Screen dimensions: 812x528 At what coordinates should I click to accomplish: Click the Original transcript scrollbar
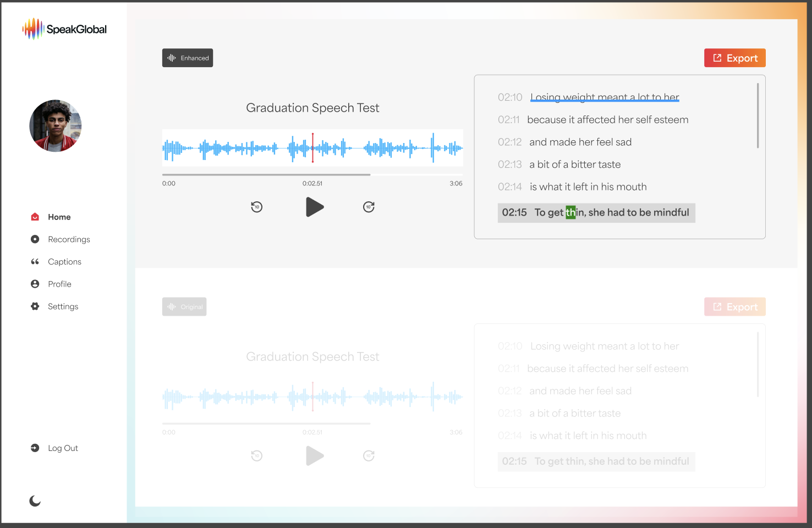pyautogui.click(x=758, y=365)
